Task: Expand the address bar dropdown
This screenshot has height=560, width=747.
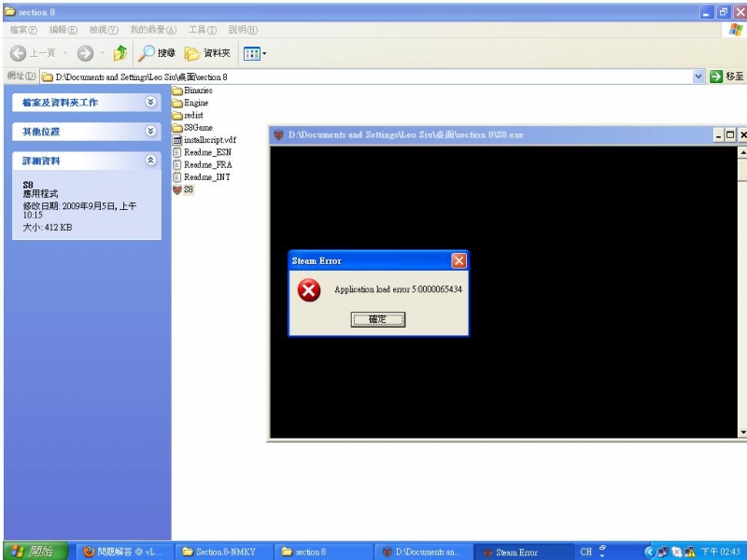Action: point(699,77)
